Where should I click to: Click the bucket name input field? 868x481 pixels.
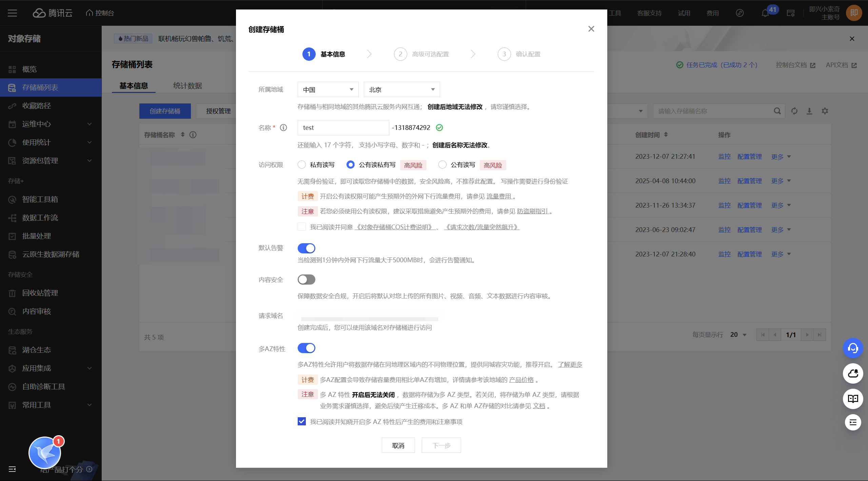pyautogui.click(x=343, y=128)
